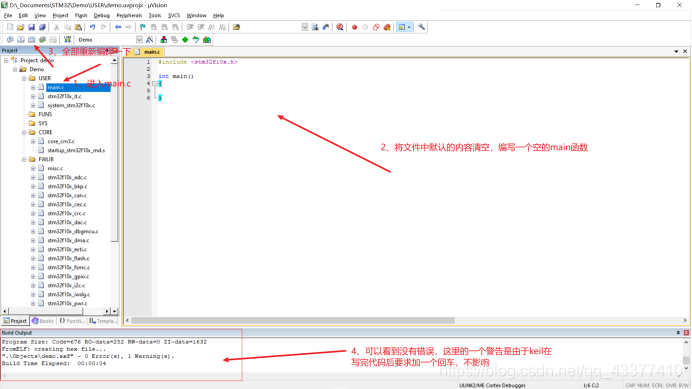Image resolution: width=692 pixels, height=389 pixels.
Task: Open the Demo target selection dropdown
Action: (x=139, y=40)
